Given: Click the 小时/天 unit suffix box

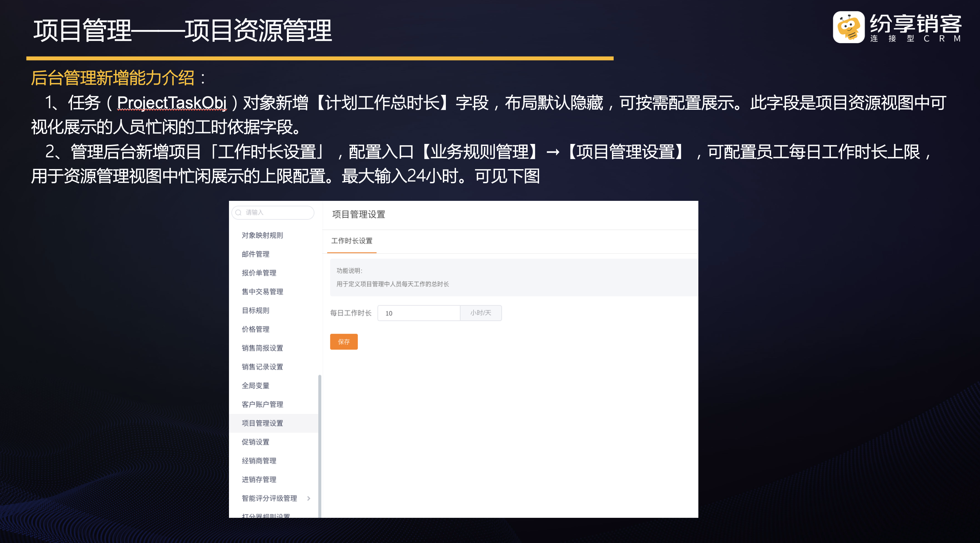Looking at the screenshot, I should click(x=481, y=313).
